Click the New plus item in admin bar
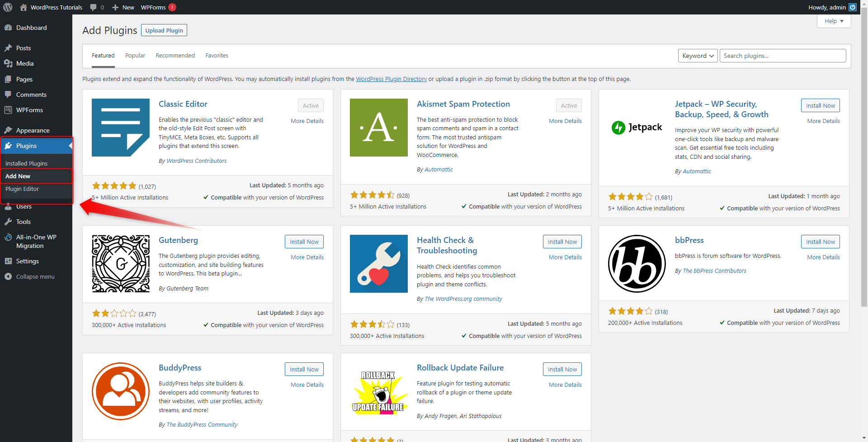The width and height of the screenshot is (868, 442). point(123,7)
